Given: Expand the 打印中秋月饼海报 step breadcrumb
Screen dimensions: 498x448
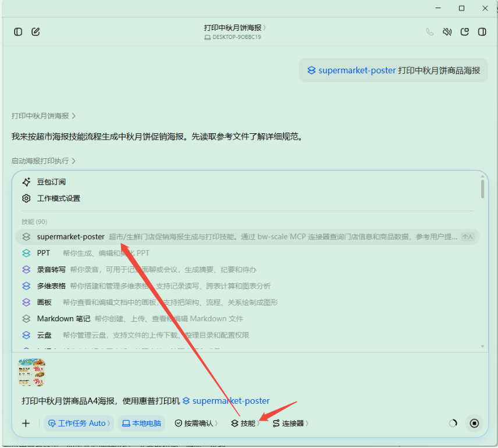Looking at the screenshot, I should click(43, 116).
